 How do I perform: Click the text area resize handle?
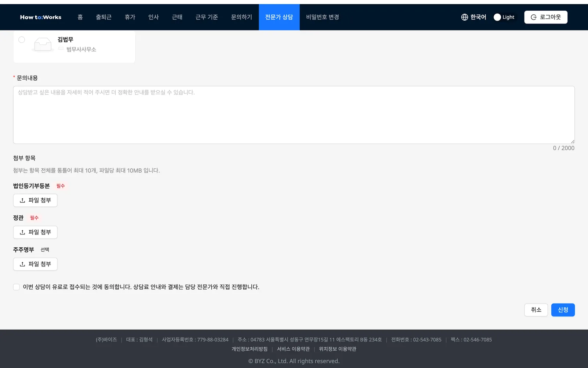click(x=573, y=141)
